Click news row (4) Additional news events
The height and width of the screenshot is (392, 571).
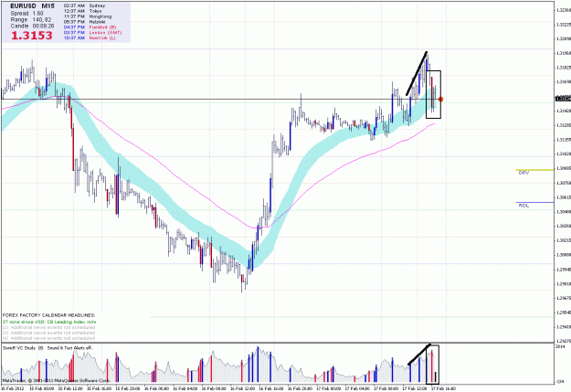(x=48, y=338)
